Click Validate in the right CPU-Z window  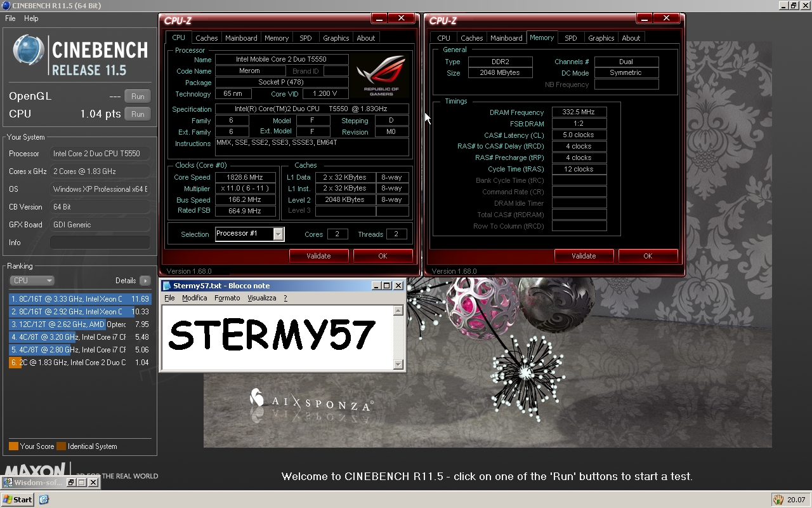coord(584,256)
